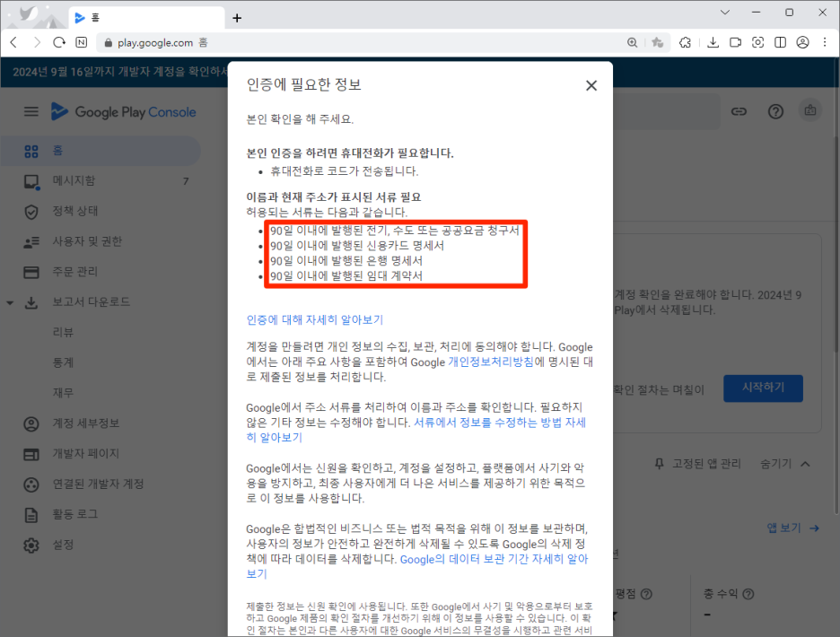This screenshot has height=637, width=840.
Task: Open 메시지함 in the sidebar
Action: pos(101,181)
